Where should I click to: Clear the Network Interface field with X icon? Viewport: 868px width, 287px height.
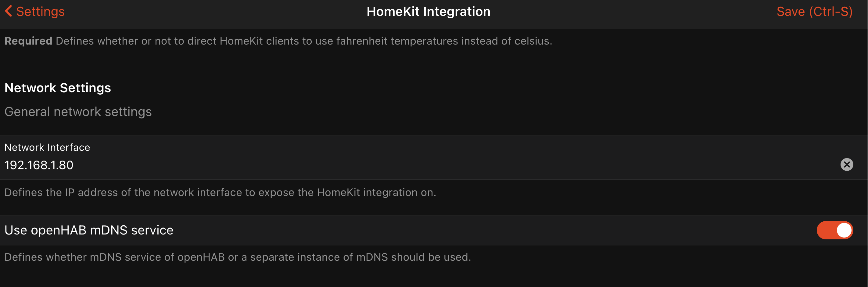click(846, 165)
